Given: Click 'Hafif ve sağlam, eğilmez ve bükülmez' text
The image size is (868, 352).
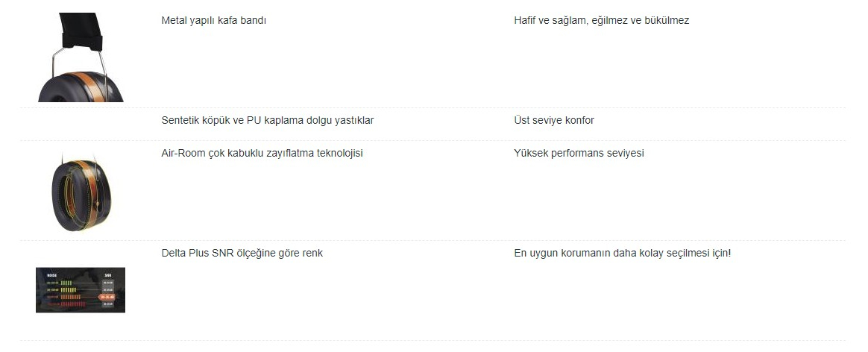Looking at the screenshot, I should (601, 20).
